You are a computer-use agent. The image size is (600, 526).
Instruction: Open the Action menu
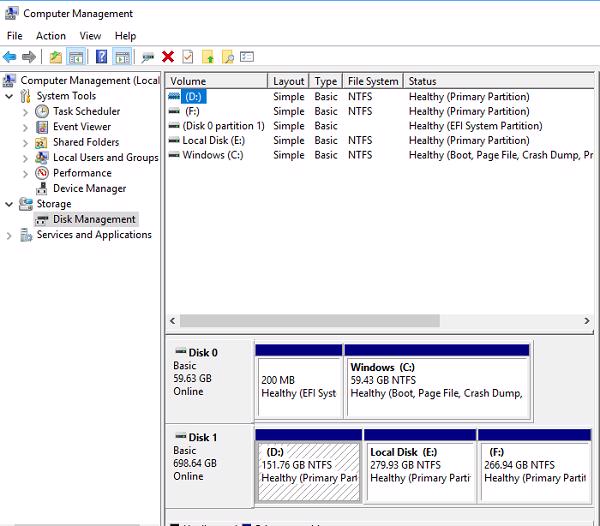coord(51,36)
